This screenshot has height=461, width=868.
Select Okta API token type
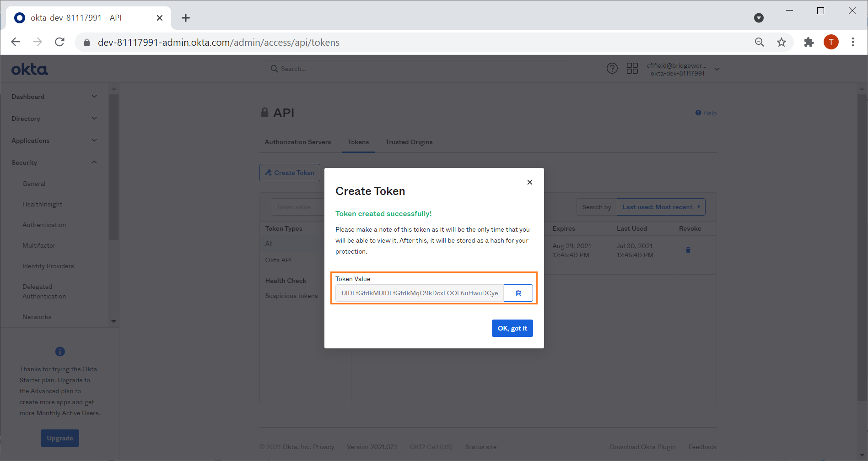coord(278,260)
